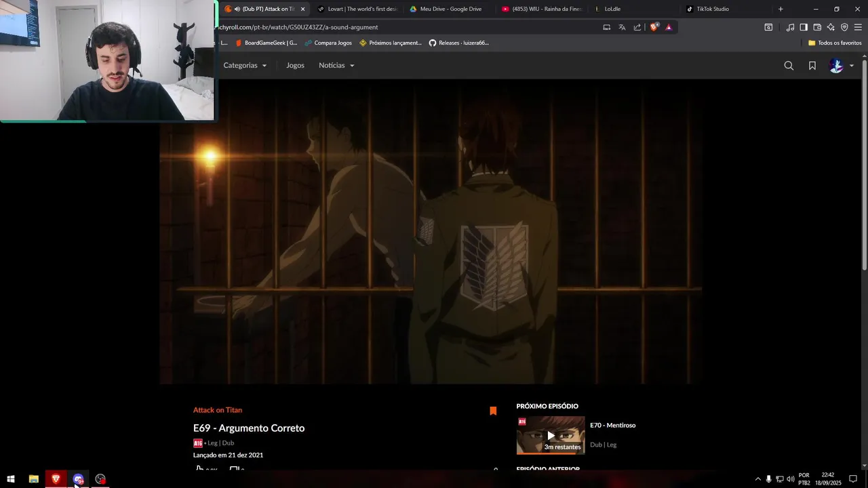Mute the Attack on Titan tab audio icon
Image resolution: width=868 pixels, height=488 pixels.
pyautogui.click(x=237, y=9)
